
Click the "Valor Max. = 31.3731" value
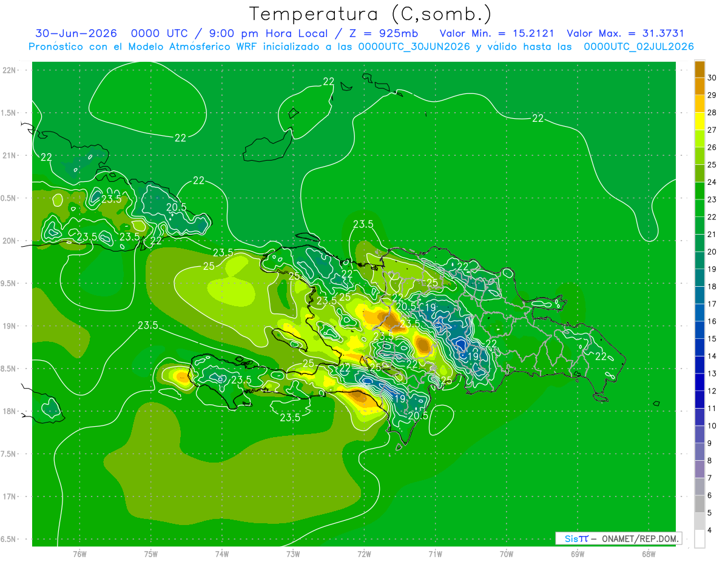[625, 33]
